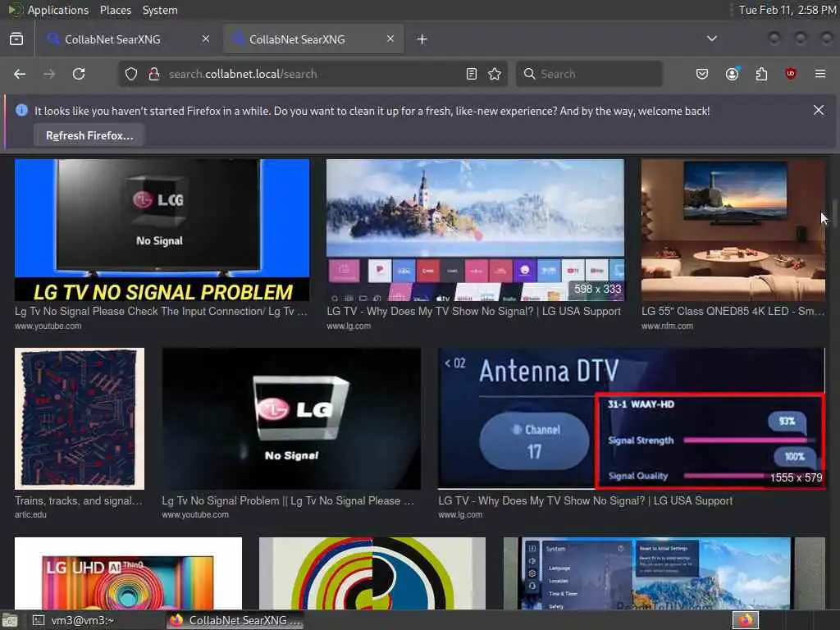
Task: Expand the list all tabs chevron
Action: (x=711, y=39)
